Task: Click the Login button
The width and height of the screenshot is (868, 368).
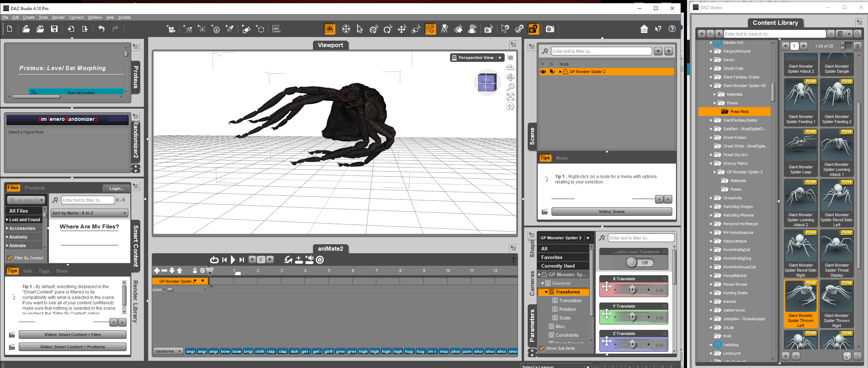Action: tap(116, 188)
